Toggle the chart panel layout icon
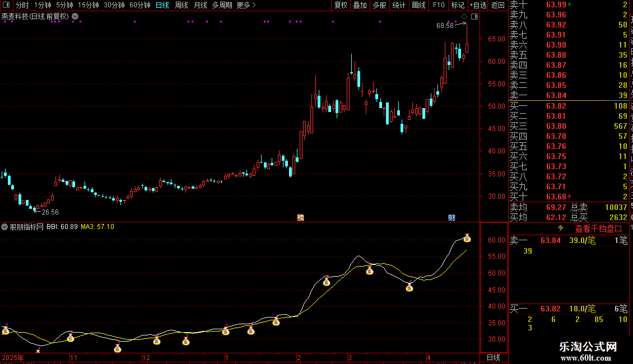 [x=474, y=17]
